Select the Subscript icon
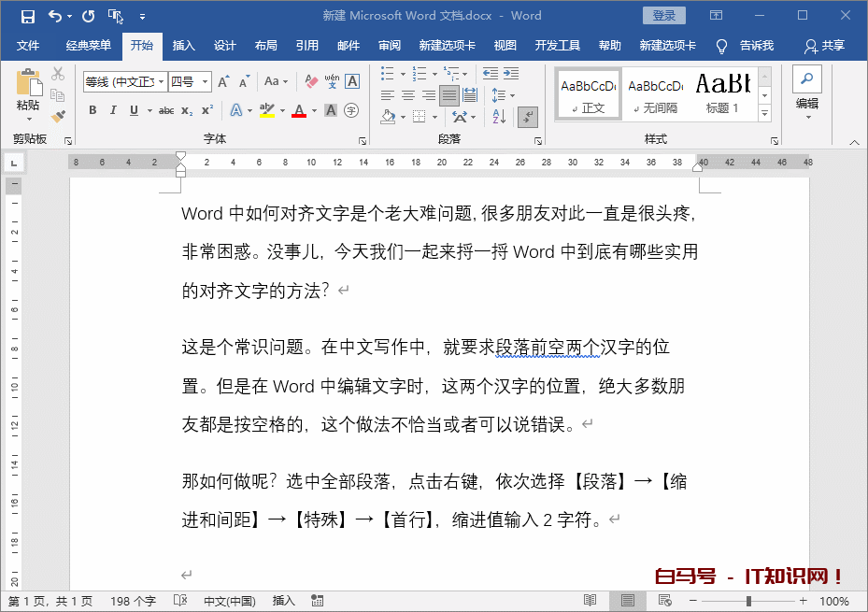 point(187,108)
